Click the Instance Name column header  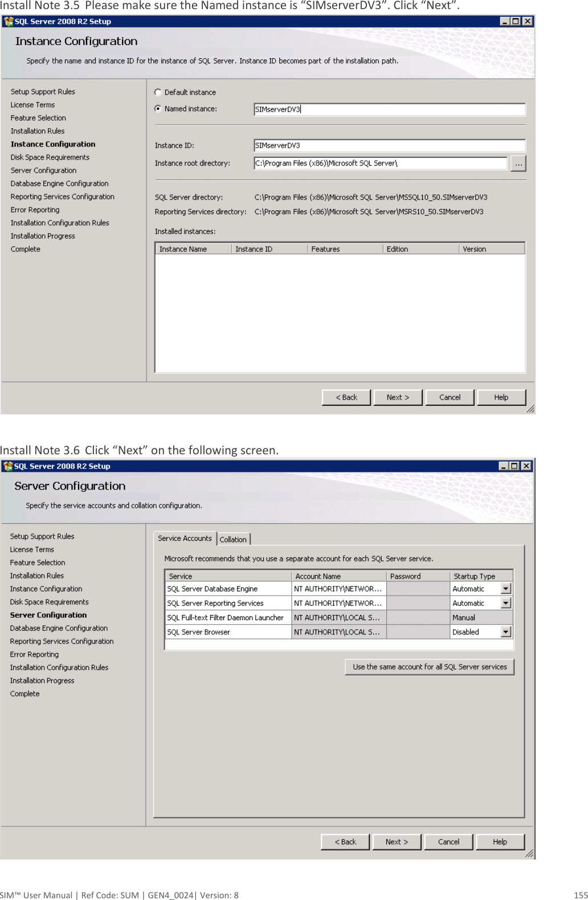pos(193,249)
